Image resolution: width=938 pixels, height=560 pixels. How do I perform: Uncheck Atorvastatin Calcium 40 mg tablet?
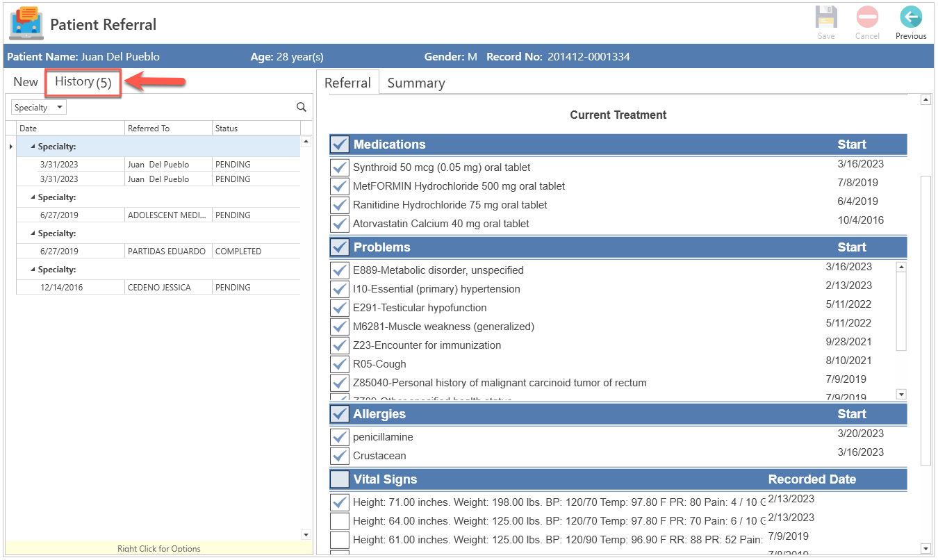(340, 224)
